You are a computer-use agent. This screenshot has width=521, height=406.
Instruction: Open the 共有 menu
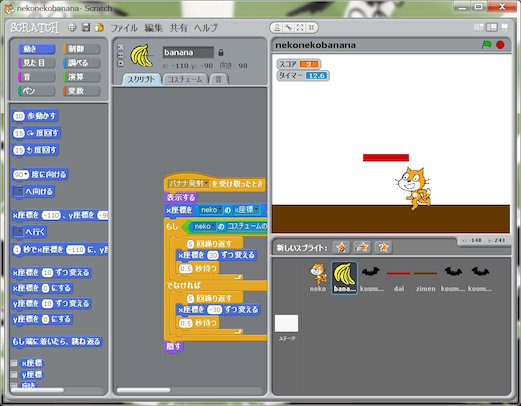coord(178,28)
